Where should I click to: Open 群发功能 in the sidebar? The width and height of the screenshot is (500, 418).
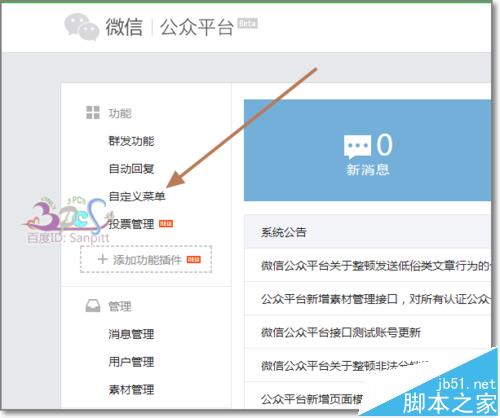[131, 141]
